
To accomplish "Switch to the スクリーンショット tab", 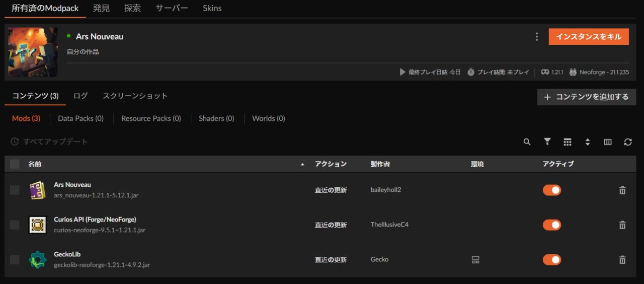I will 135,96.
